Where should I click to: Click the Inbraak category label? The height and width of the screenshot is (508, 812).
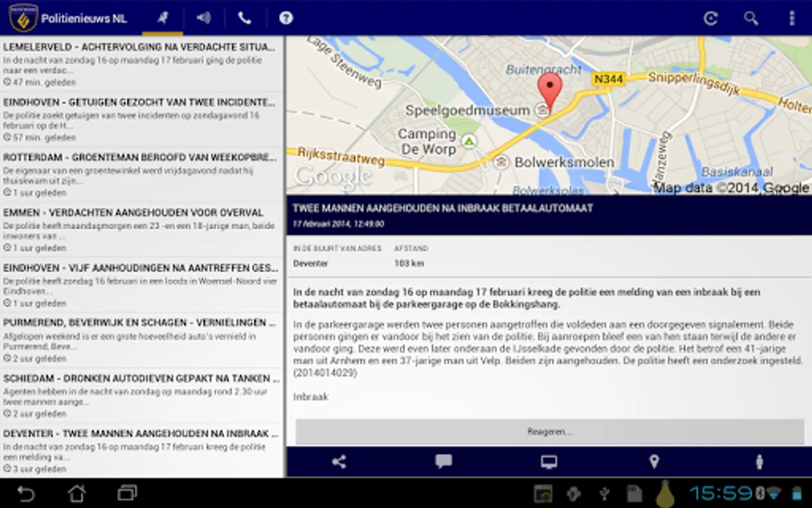311,397
